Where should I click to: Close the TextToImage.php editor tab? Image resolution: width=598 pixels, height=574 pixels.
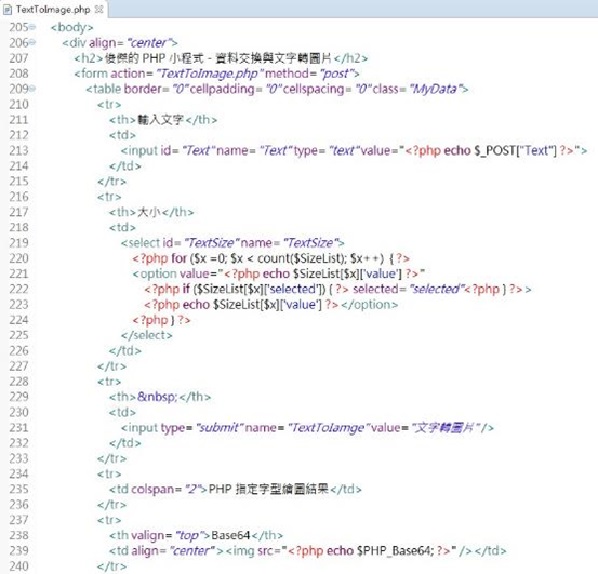click(99, 9)
